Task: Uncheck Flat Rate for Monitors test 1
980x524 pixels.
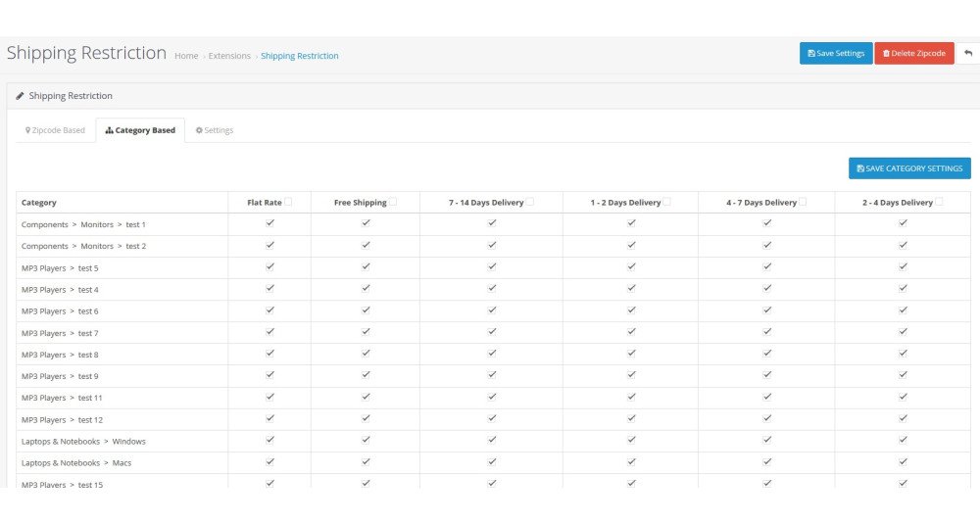Action: (270, 223)
